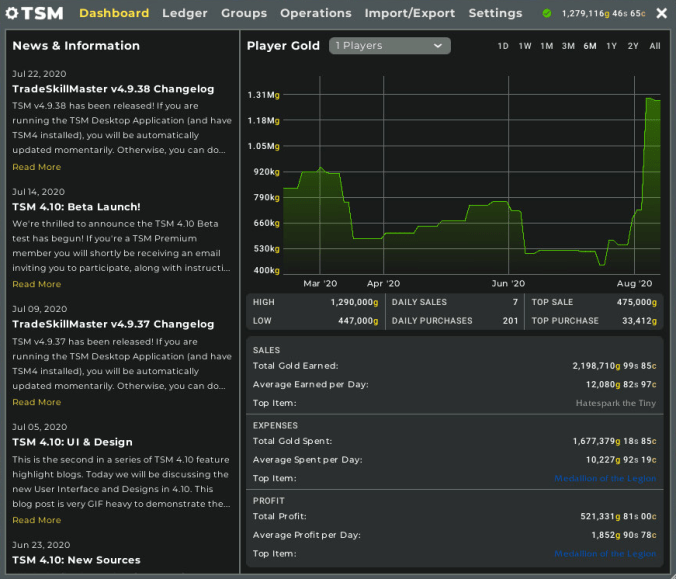Click the TSM gear logo icon

click(x=12, y=13)
